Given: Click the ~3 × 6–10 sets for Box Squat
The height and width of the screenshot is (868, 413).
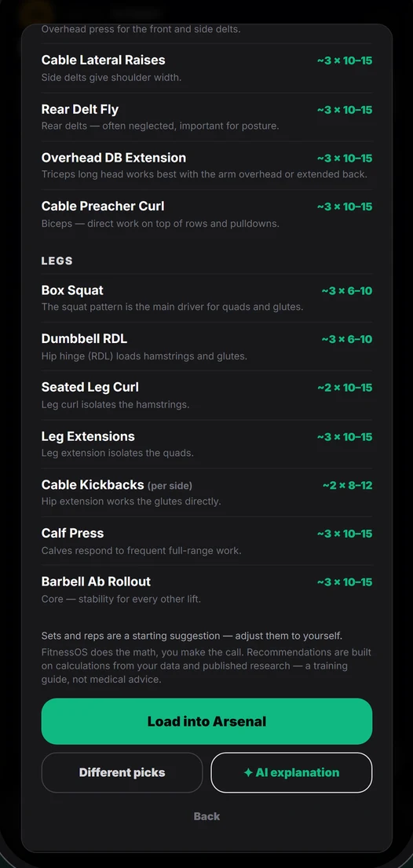Looking at the screenshot, I should (346, 290).
